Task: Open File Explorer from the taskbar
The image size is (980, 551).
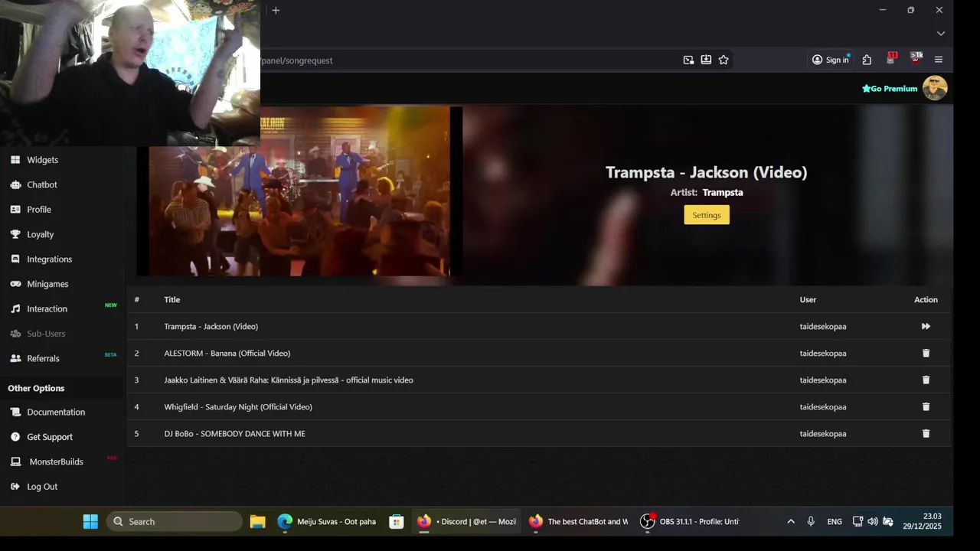Action: pos(258,521)
